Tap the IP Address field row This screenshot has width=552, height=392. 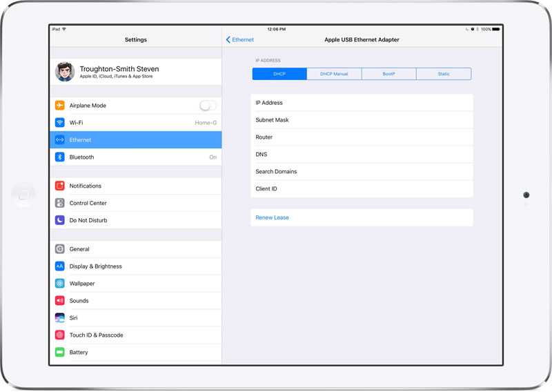pyautogui.click(x=362, y=103)
